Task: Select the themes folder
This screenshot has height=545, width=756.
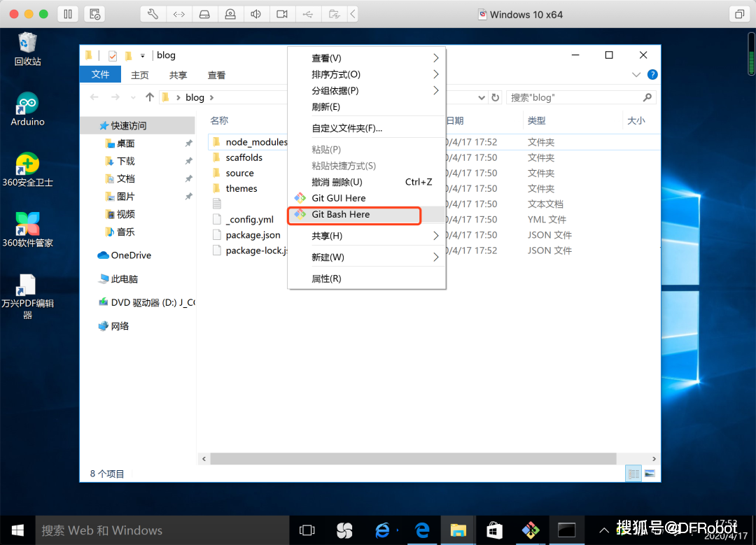Action: click(241, 188)
